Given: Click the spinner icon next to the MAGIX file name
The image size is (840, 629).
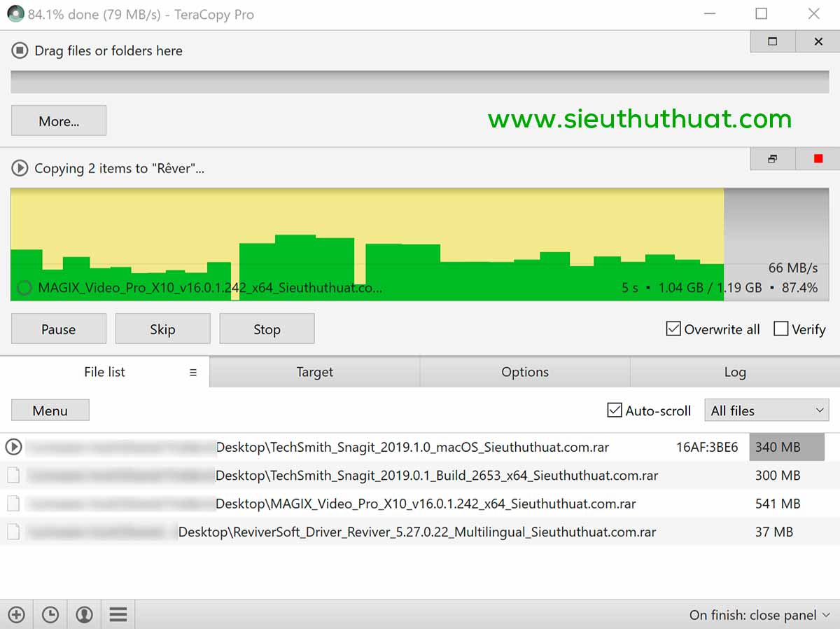Looking at the screenshot, I should 24,288.
